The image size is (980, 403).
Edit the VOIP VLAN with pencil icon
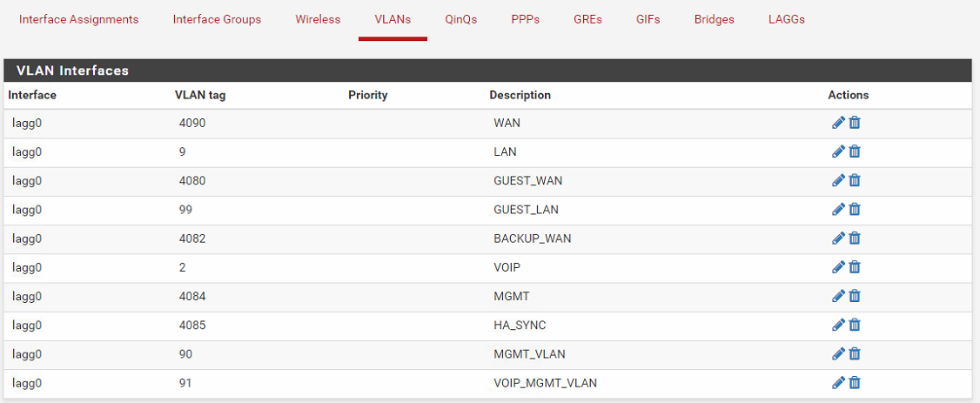pyautogui.click(x=838, y=267)
